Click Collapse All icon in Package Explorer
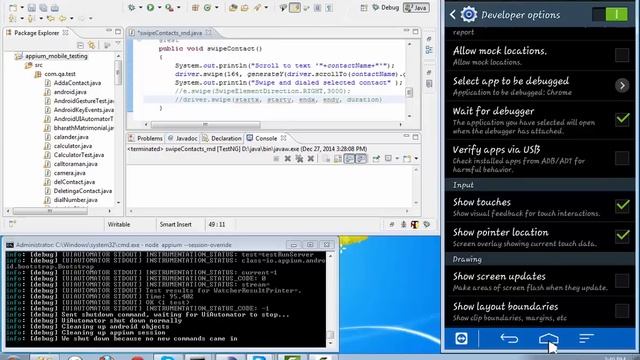640x360 pixels. click(80, 45)
